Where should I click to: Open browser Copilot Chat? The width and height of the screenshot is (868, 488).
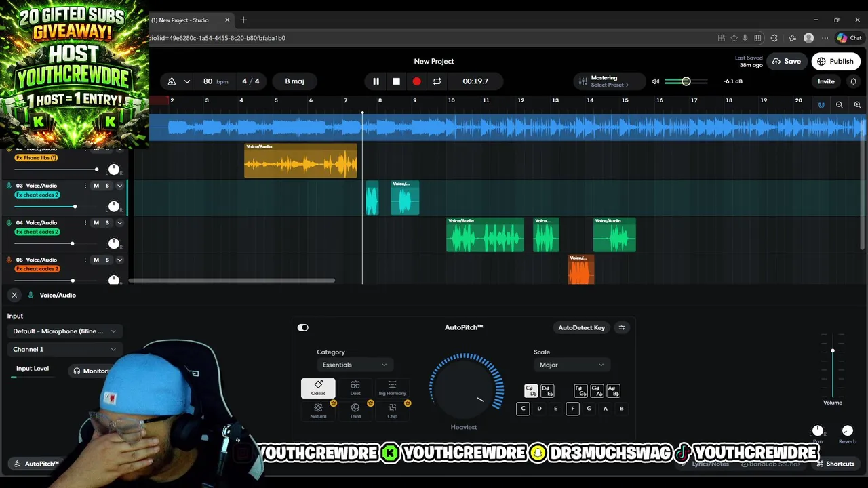point(848,38)
